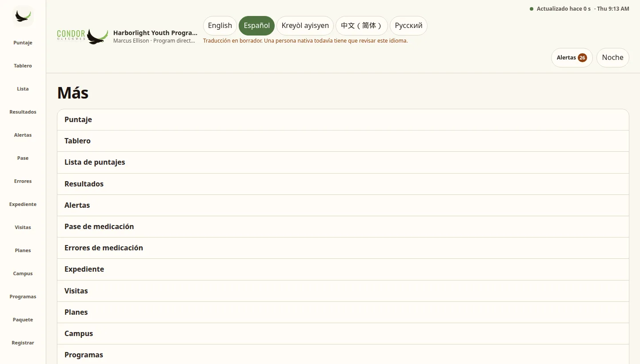
Task: Click the Thu 9:13 AM clock
Action: coord(613,9)
